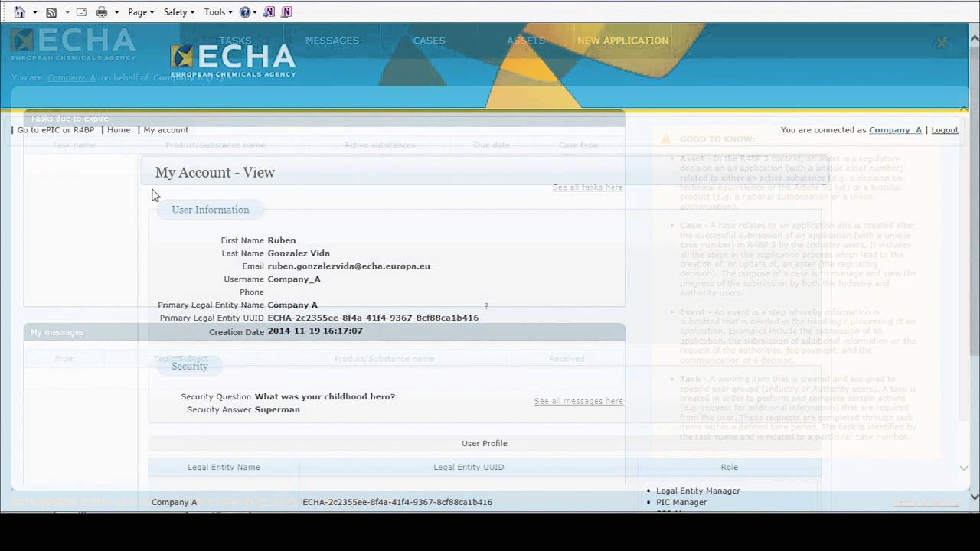Open the Page menu
Image resolution: width=980 pixels, height=551 pixels.
(141, 12)
